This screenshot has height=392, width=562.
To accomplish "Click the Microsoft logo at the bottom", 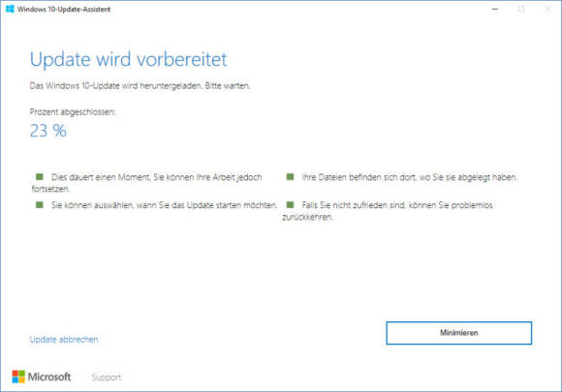I will click(18, 377).
